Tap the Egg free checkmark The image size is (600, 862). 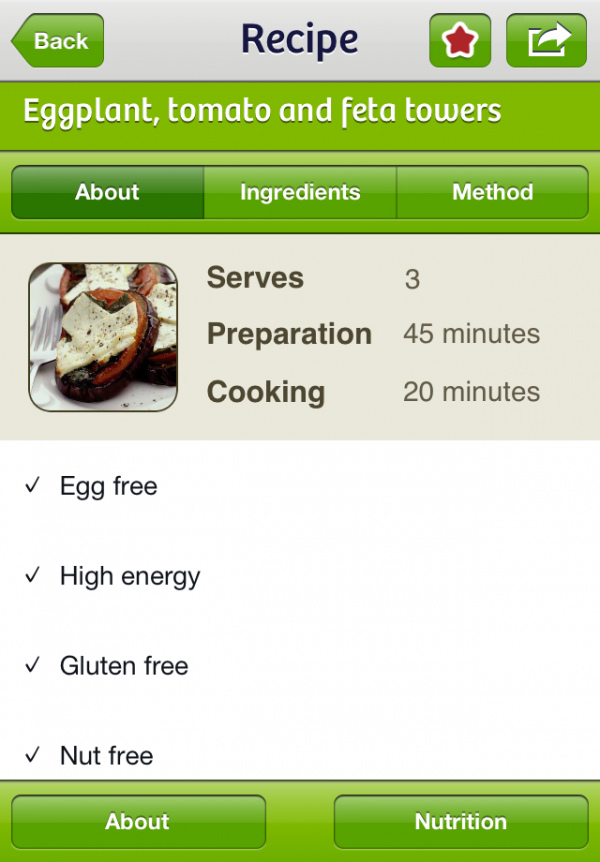(x=33, y=485)
